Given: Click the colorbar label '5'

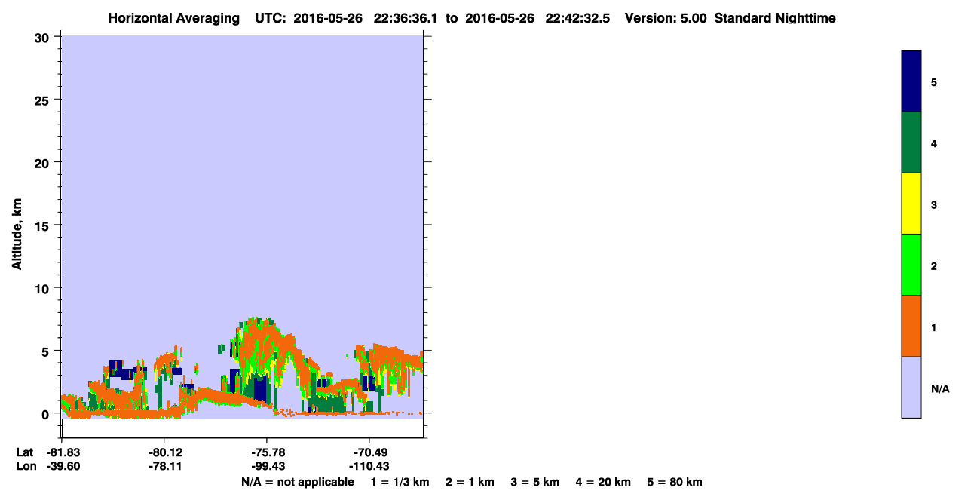Looking at the screenshot, I should [934, 81].
